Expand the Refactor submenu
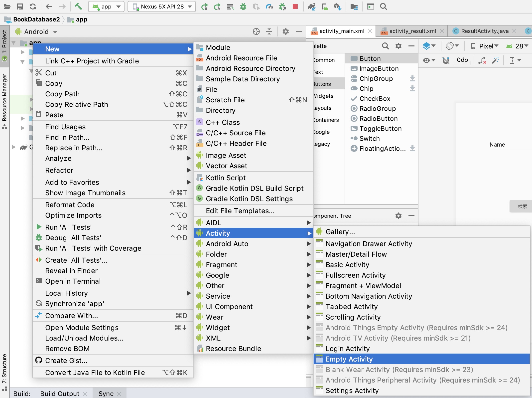This screenshot has height=398, width=532. pyautogui.click(x=113, y=170)
